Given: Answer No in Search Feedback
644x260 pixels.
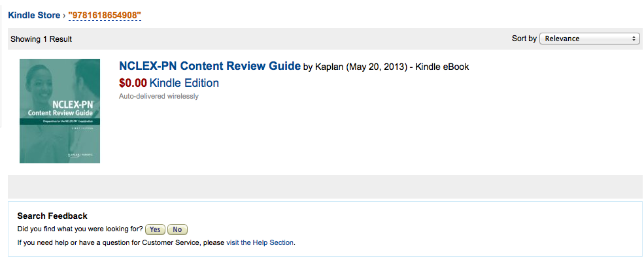Looking at the screenshot, I should point(177,230).
